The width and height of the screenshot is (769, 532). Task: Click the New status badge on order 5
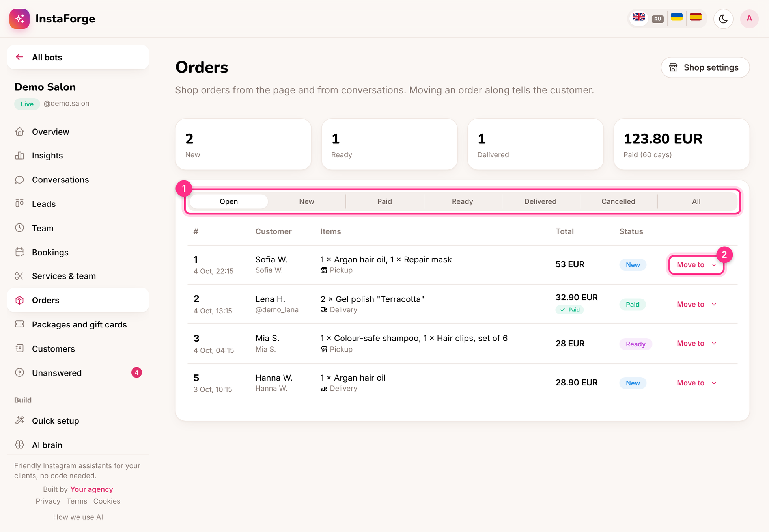pyautogui.click(x=633, y=383)
